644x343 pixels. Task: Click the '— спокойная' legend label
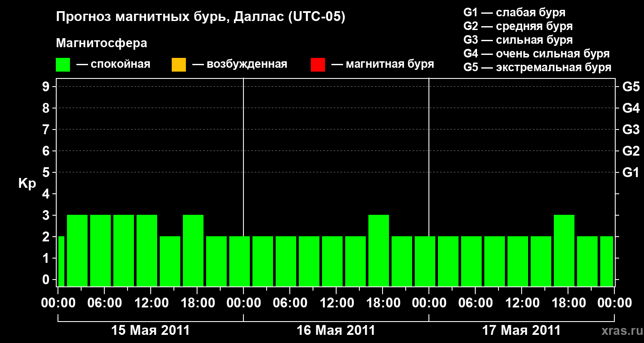coord(113,64)
